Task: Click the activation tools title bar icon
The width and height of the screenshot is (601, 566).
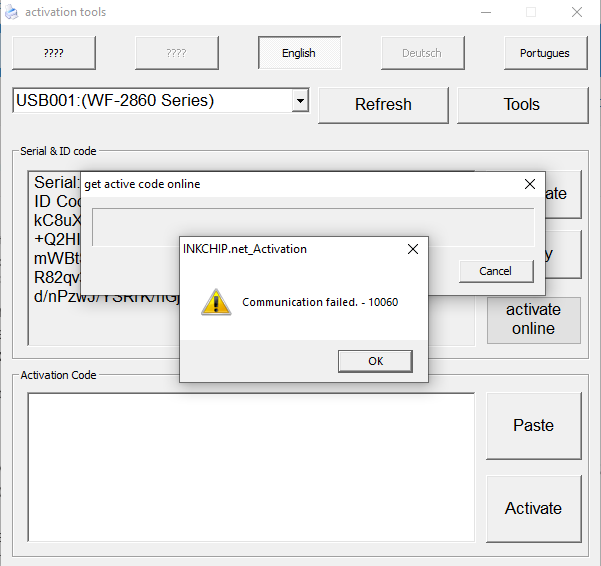Action: (x=12, y=12)
